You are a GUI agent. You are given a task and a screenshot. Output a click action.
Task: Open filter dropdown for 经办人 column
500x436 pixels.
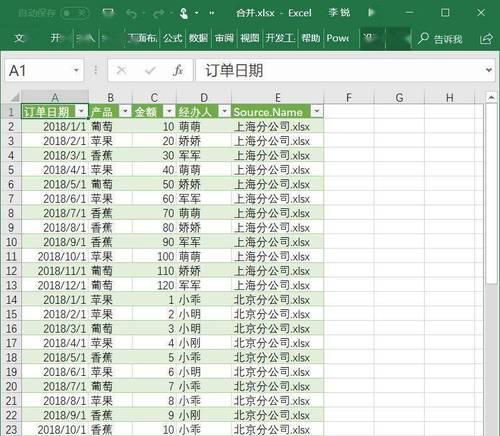225,111
